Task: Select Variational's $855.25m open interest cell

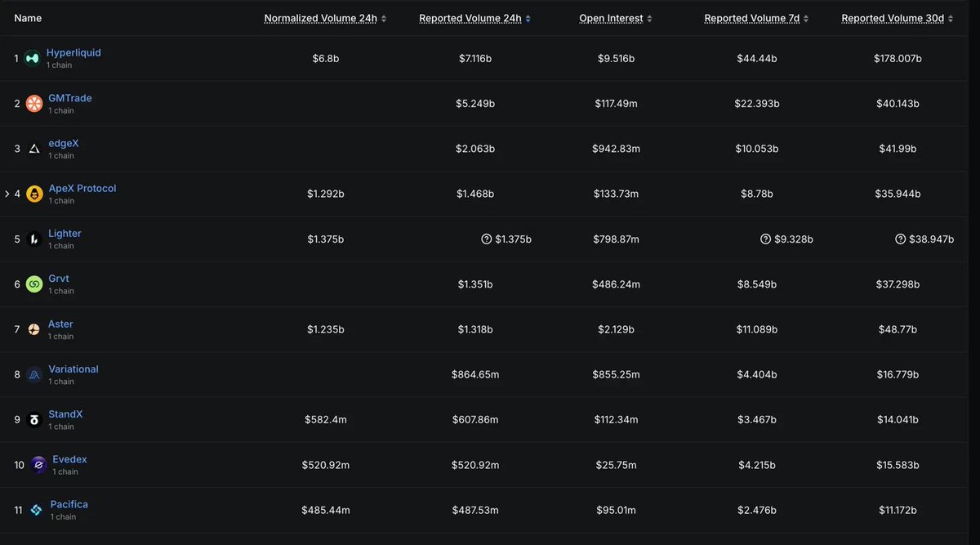Action: pos(617,375)
